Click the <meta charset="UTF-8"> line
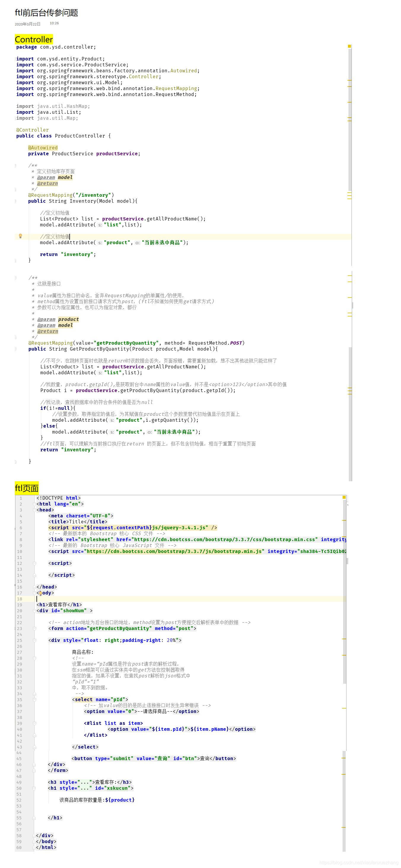The height and width of the screenshot is (868, 401). point(81,516)
